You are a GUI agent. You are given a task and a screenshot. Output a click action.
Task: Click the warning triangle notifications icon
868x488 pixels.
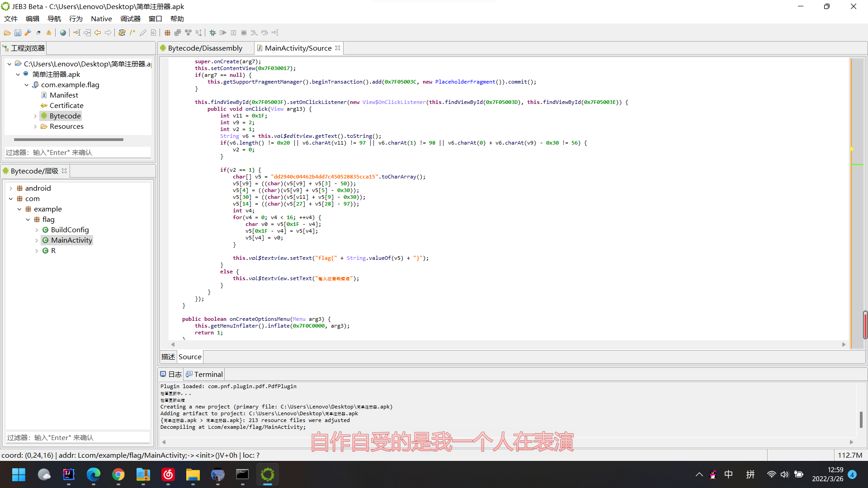click(x=49, y=33)
